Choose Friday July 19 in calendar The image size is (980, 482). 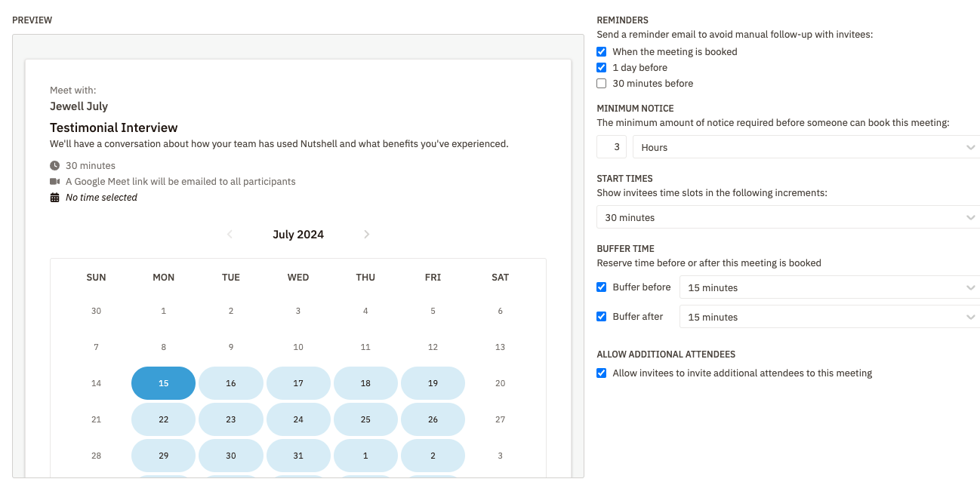tap(433, 383)
